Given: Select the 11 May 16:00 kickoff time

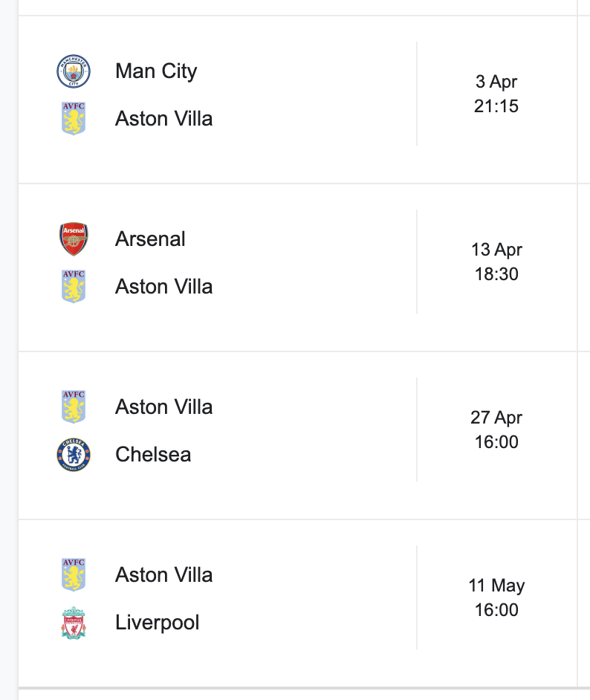Looking at the screenshot, I should click(x=496, y=597).
